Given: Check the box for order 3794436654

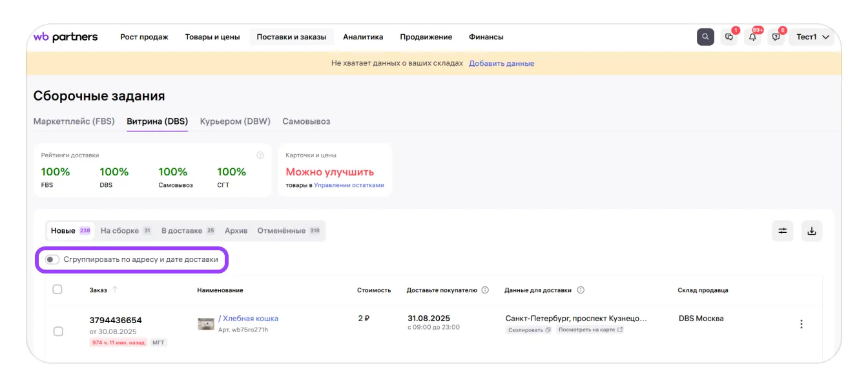Looking at the screenshot, I should (x=58, y=332).
